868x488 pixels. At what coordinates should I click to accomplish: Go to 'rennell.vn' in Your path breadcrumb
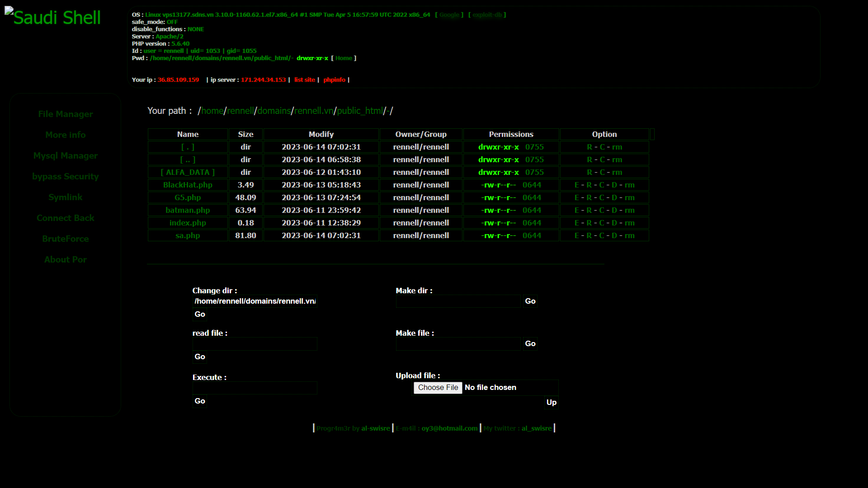[x=314, y=111]
